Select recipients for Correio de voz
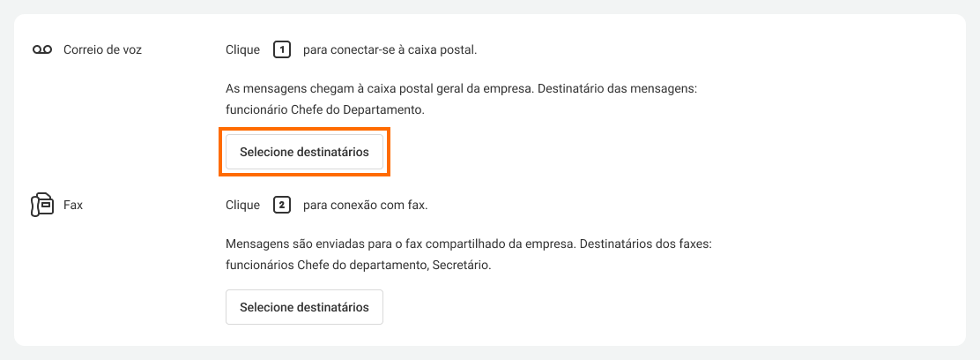This screenshot has height=360, width=980. pos(304,152)
